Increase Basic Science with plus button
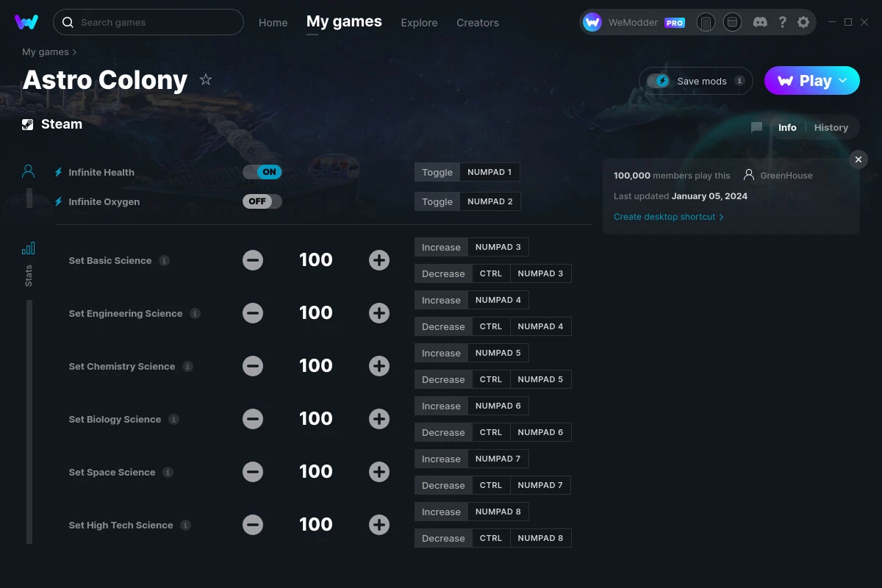The height and width of the screenshot is (588, 882). [x=379, y=260]
